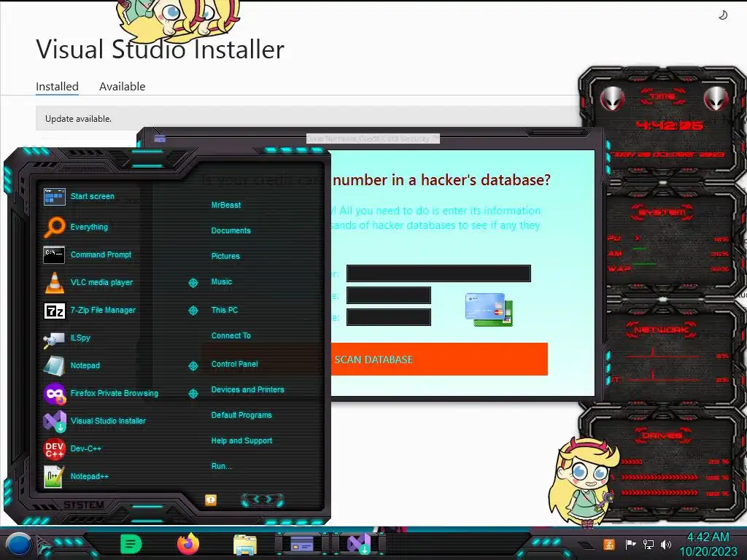Click Update available. message in Installer
The width and height of the screenshot is (747, 560).
(x=78, y=119)
